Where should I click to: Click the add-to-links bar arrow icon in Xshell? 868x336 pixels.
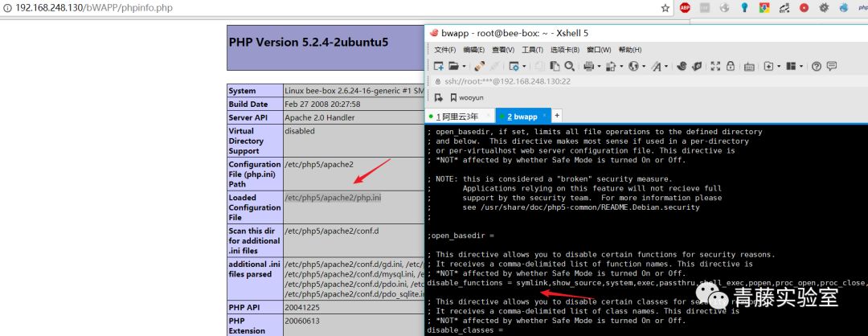pyautogui.click(x=439, y=98)
